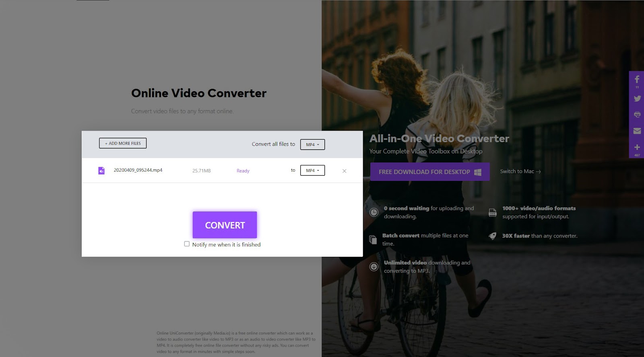644x357 pixels.
Task: Click the clock icon next to 0 second waiting
Action: [374, 212]
